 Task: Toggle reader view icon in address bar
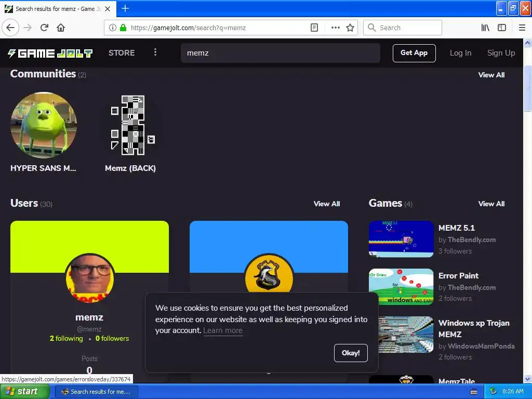point(314,28)
